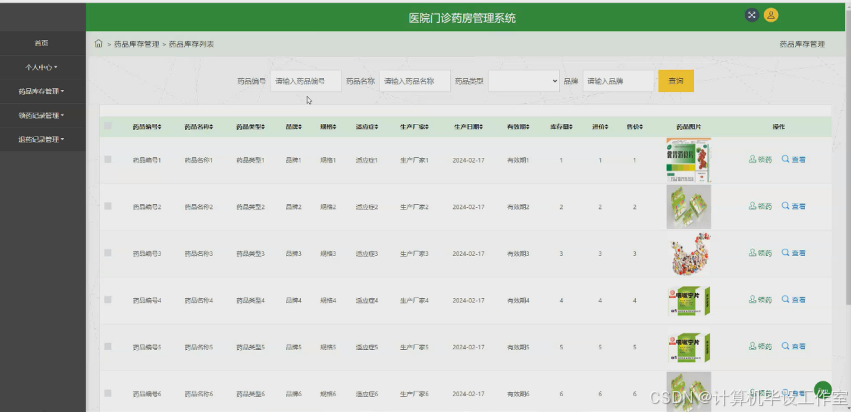Open drug image thumbnail for 药品编号1
This screenshot has width=852, height=413.
pyautogui.click(x=688, y=160)
